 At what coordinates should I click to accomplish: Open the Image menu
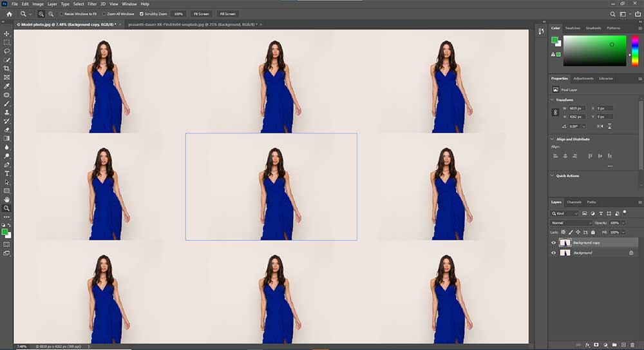(x=38, y=4)
